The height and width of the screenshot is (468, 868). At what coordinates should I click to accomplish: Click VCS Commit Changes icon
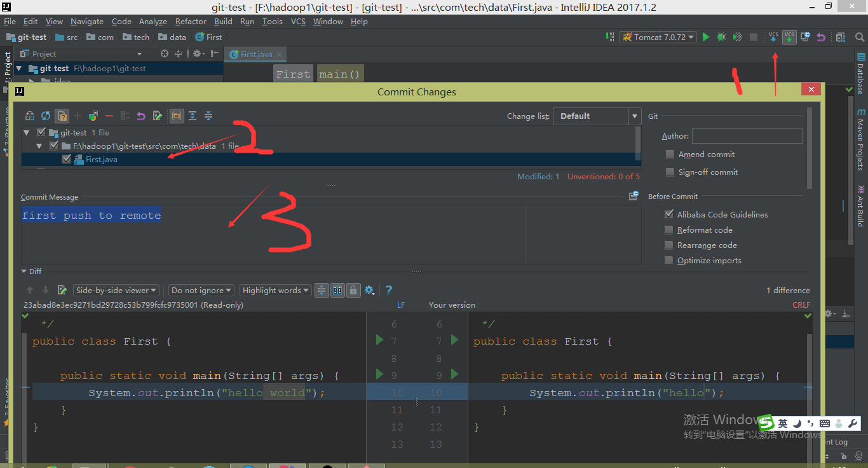click(789, 38)
